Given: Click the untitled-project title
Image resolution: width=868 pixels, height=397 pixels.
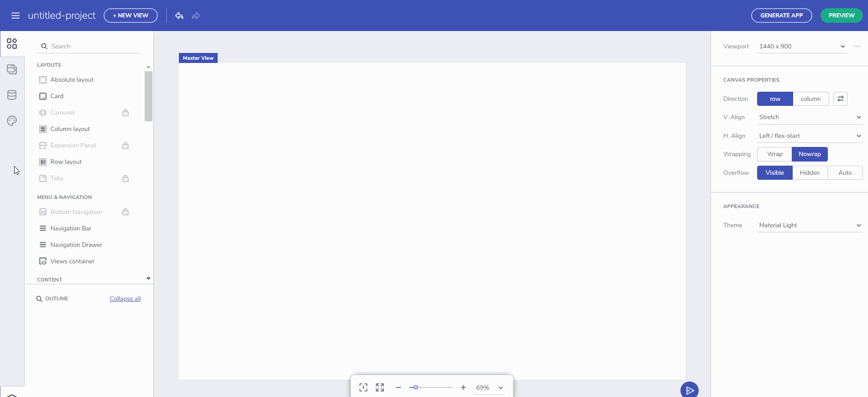Looking at the screenshot, I should click(62, 16).
